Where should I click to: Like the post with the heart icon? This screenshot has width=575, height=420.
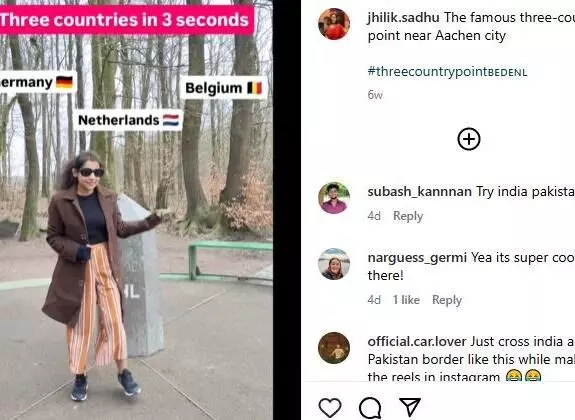click(330, 407)
